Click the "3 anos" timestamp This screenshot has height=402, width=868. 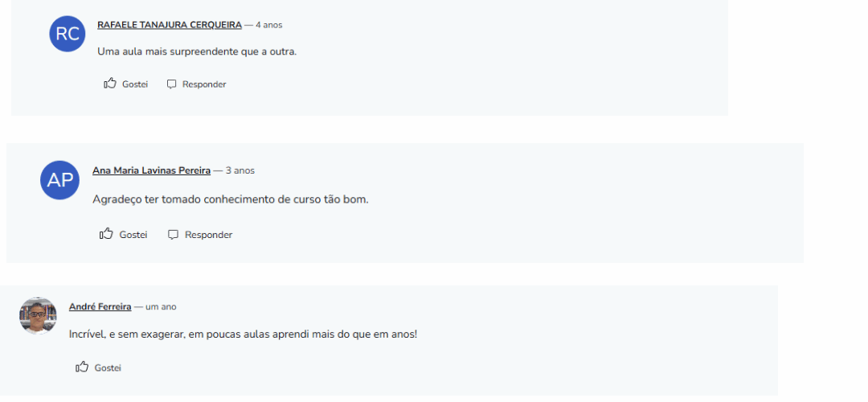(240, 170)
